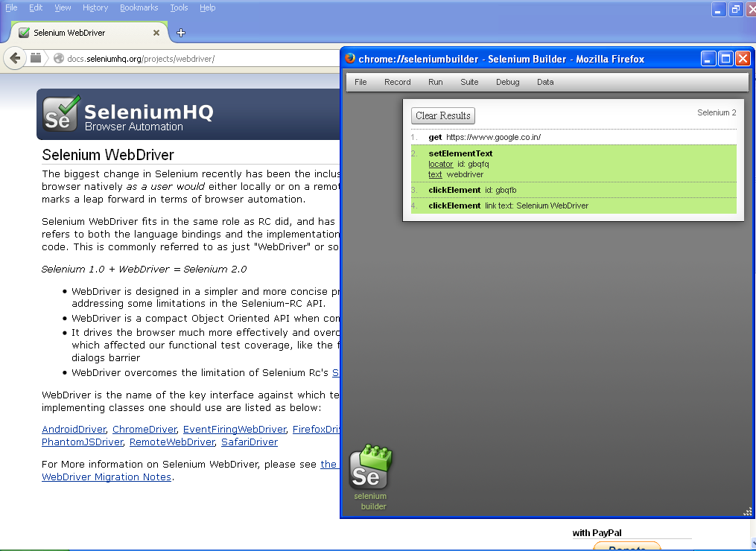
Task: Click history dropdown icon beside back button
Action: tap(36, 58)
